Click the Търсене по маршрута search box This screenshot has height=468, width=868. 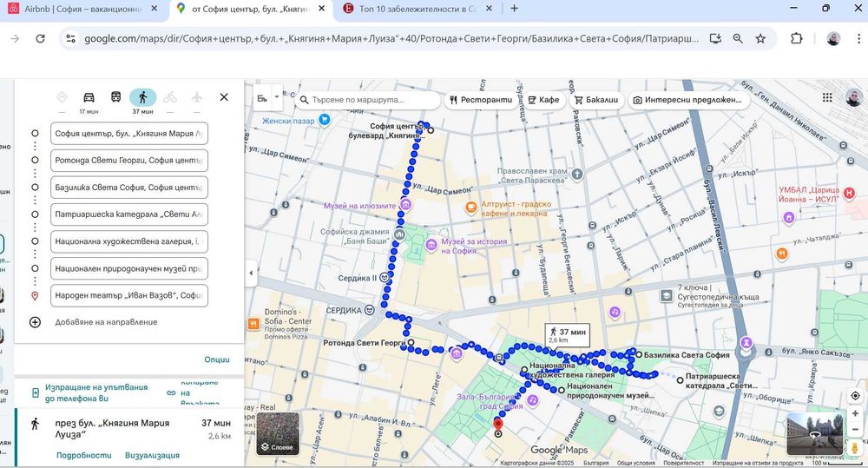tap(367, 100)
